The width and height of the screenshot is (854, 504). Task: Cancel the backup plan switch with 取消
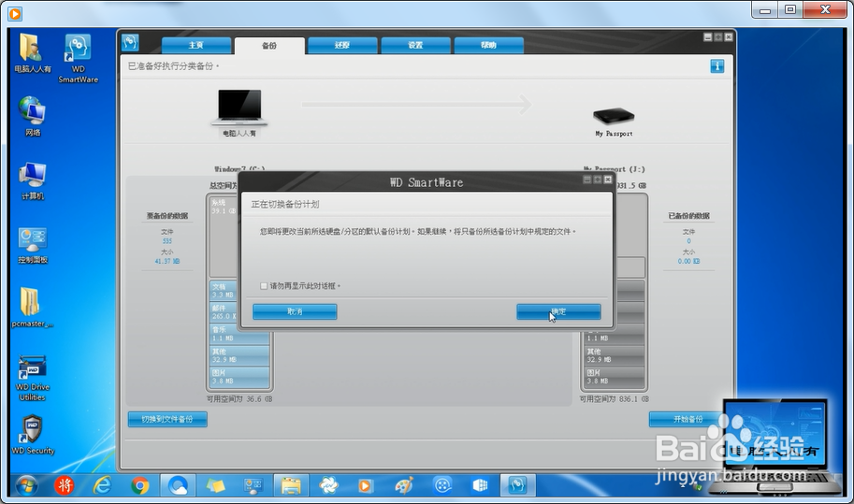click(295, 312)
